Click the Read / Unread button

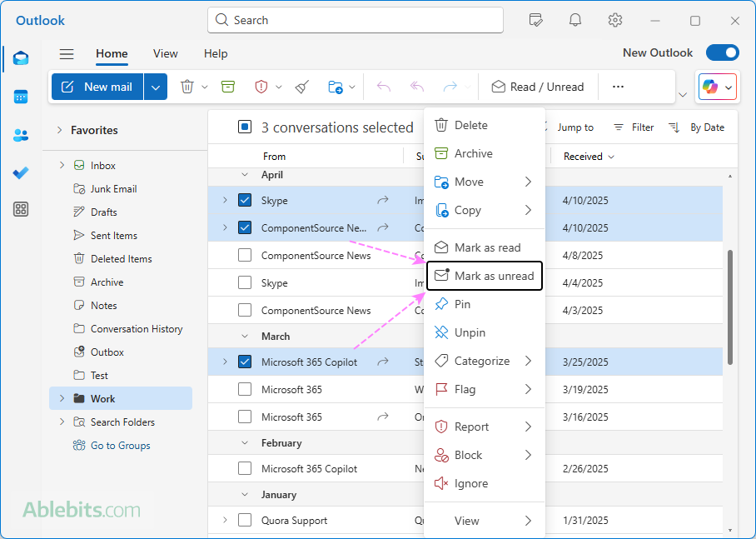pos(538,87)
